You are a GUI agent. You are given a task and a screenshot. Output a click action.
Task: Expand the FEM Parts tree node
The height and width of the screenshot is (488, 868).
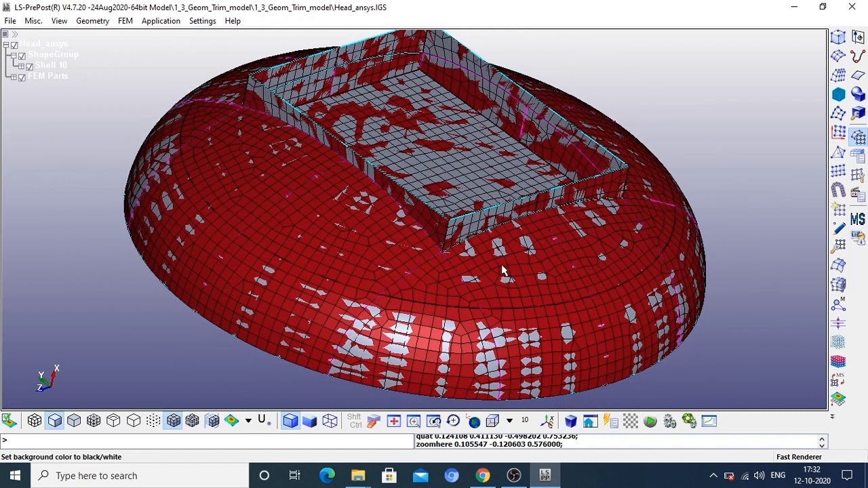(14, 78)
